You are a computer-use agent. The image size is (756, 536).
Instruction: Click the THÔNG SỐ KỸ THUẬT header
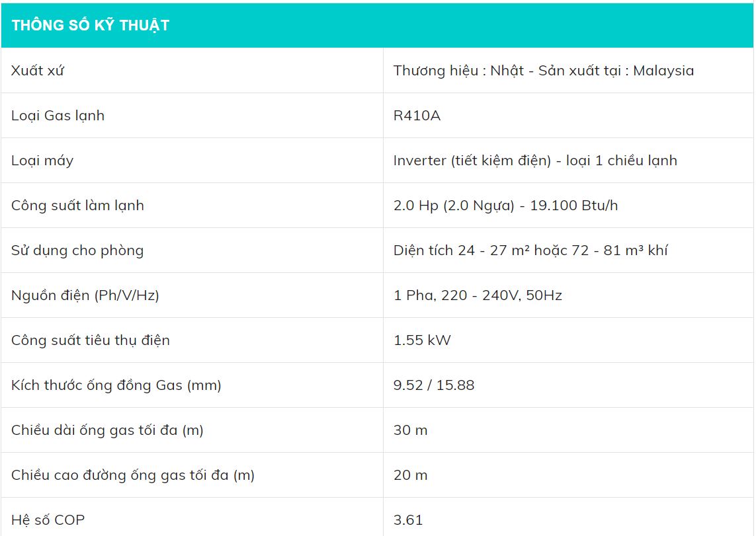pyautogui.click(x=91, y=25)
